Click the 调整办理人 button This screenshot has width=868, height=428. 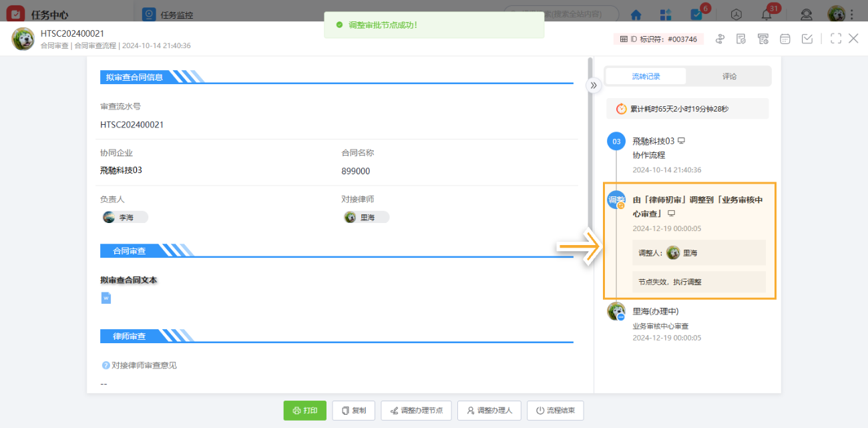(489, 411)
